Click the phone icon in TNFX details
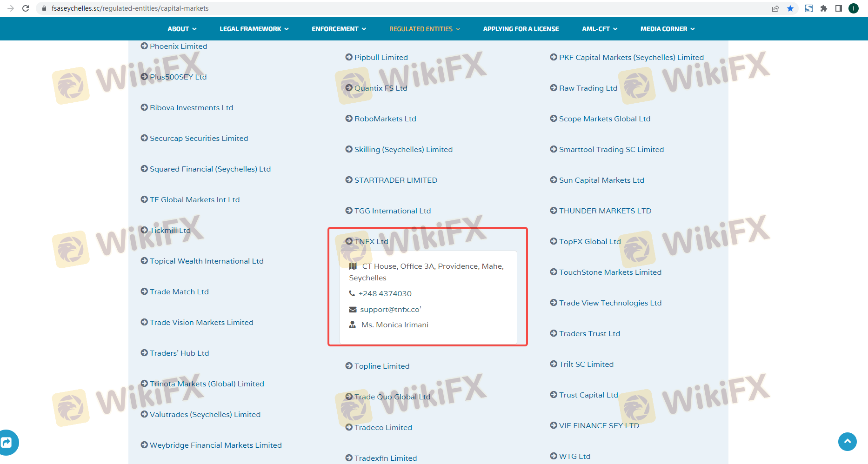The width and height of the screenshot is (868, 464). click(x=352, y=293)
